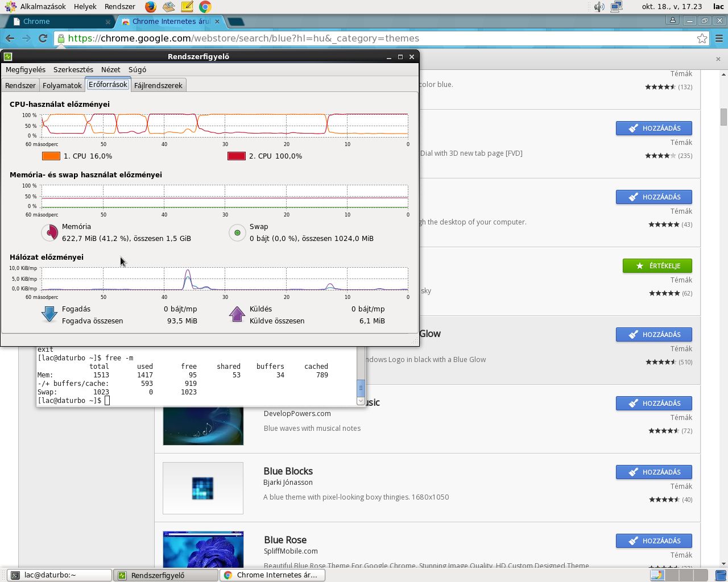
Task: Open the Helyek panel menu
Action: (85, 7)
